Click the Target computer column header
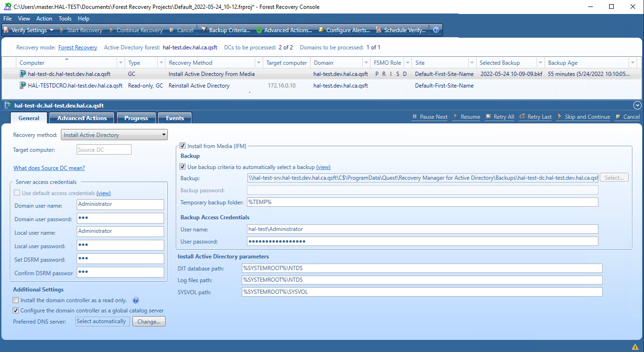The image size is (644, 352). (286, 63)
